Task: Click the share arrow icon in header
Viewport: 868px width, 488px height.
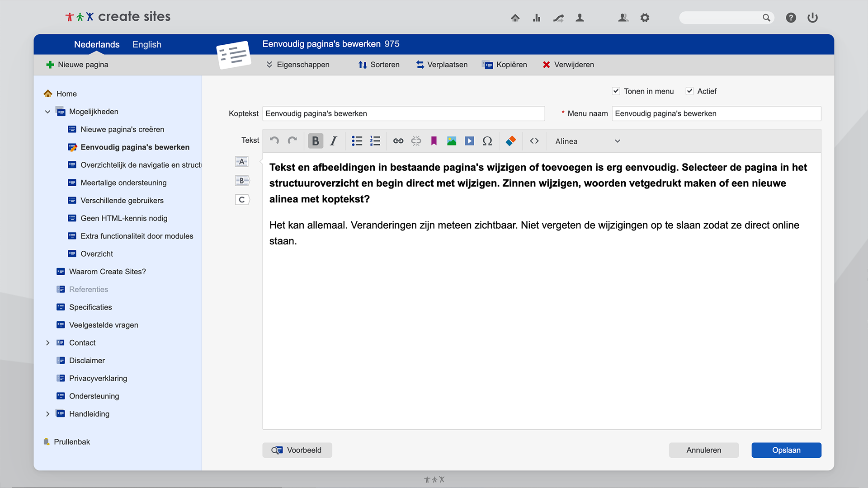Action: (x=558, y=18)
